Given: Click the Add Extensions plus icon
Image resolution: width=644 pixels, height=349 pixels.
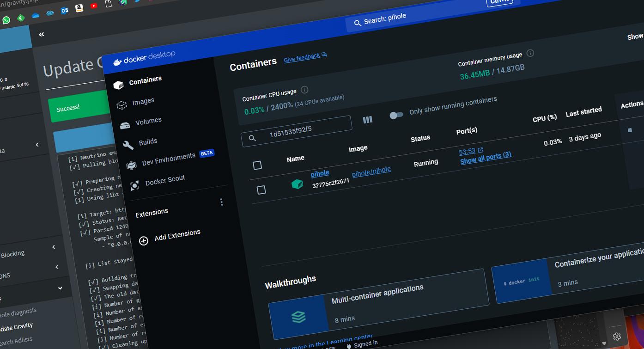Looking at the screenshot, I should point(143,240).
